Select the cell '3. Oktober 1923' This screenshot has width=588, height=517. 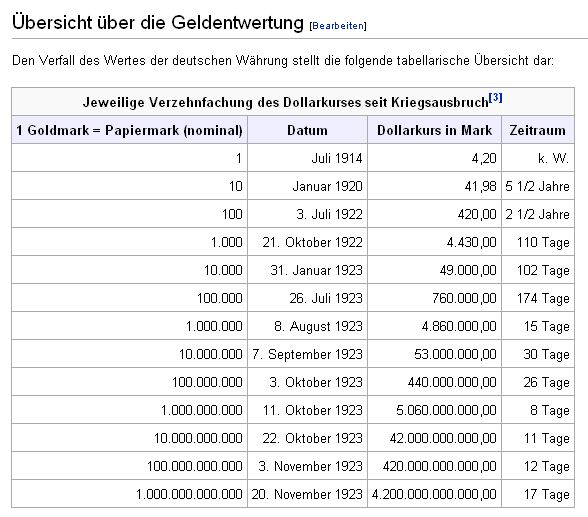tap(307, 382)
